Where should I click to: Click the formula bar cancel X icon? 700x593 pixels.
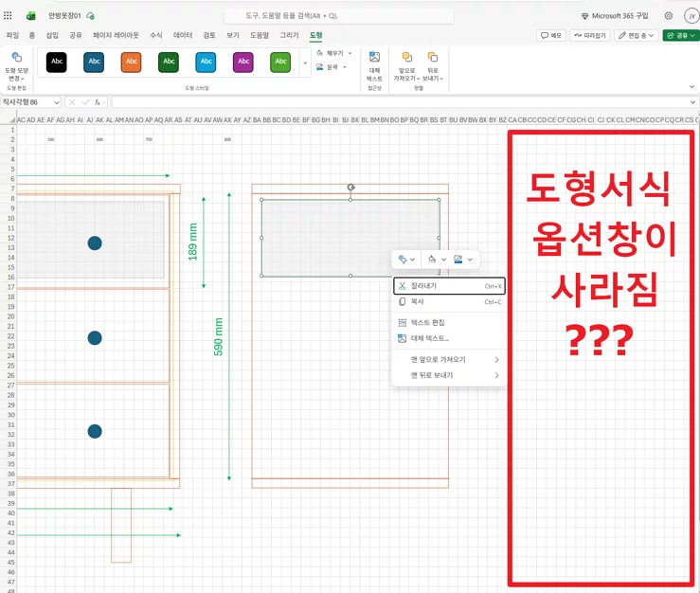[x=72, y=102]
